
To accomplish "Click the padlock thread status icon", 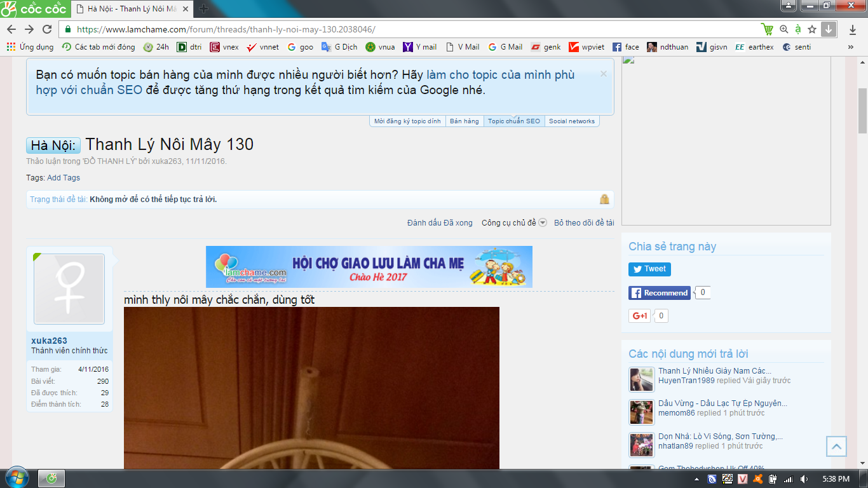I will point(604,199).
